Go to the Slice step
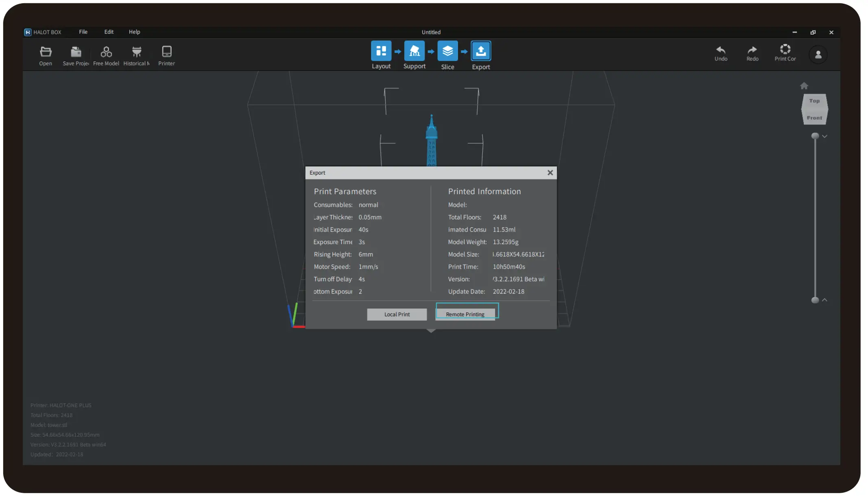The image size is (868, 496). tap(447, 51)
